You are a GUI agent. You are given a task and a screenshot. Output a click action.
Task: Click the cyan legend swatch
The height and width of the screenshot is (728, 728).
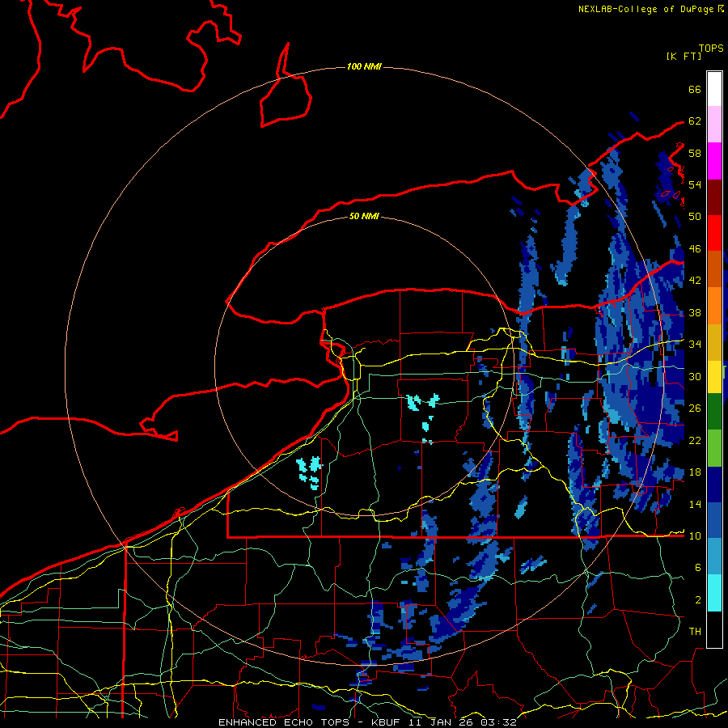click(x=714, y=593)
